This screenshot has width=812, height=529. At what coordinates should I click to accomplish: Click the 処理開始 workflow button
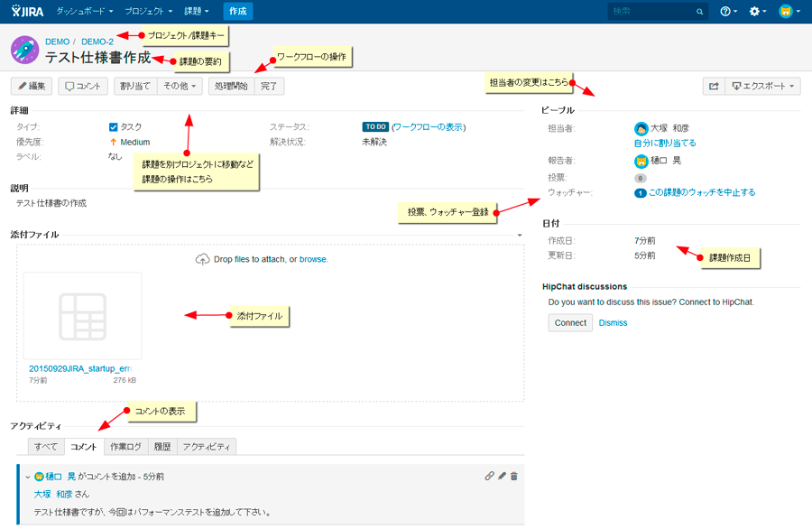tap(232, 86)
